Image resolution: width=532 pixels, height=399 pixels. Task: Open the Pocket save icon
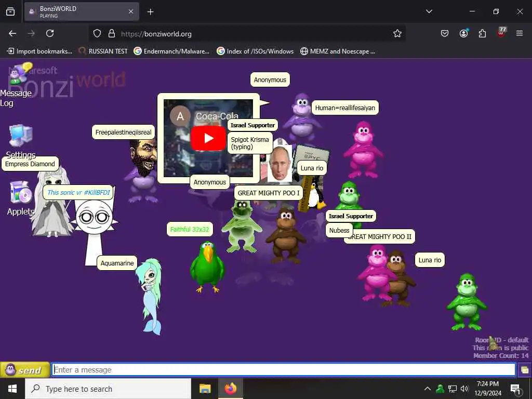coord(445,33)
